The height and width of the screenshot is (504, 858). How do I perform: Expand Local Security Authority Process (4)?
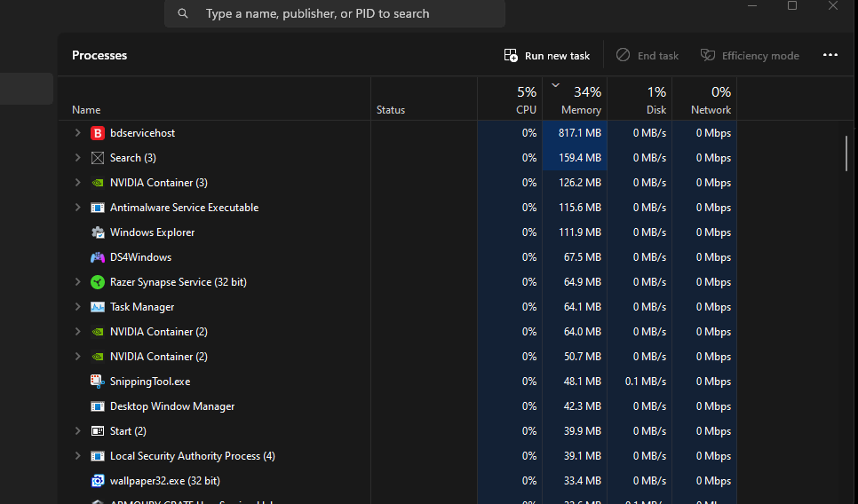pyautogui.click(x=77, y=456)
